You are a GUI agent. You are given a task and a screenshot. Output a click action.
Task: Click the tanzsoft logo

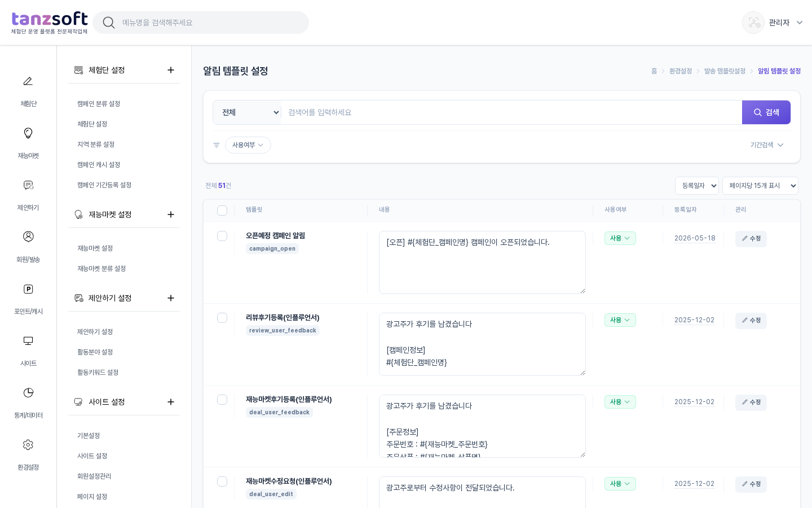(50, 23)
